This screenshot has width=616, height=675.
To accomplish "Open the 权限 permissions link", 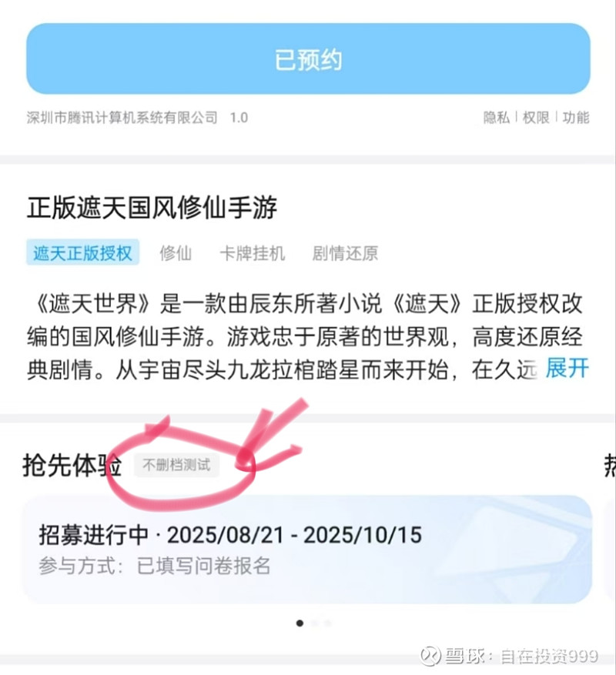I will (x=536, y=118).
